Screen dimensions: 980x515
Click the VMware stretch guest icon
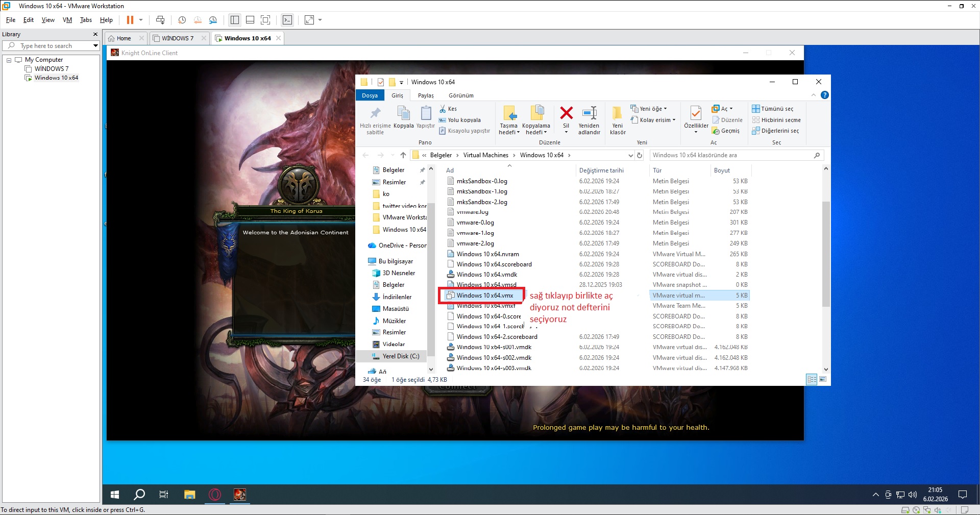[309, 20]
